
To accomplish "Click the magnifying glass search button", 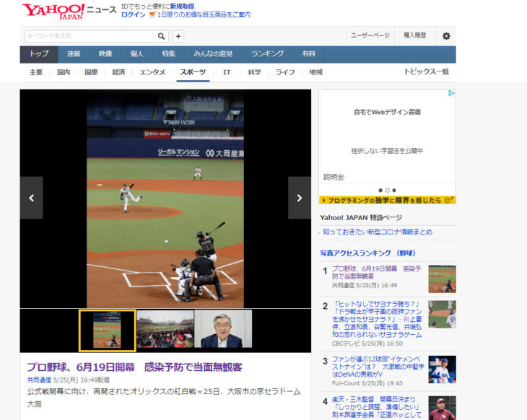I will point(162,36).
